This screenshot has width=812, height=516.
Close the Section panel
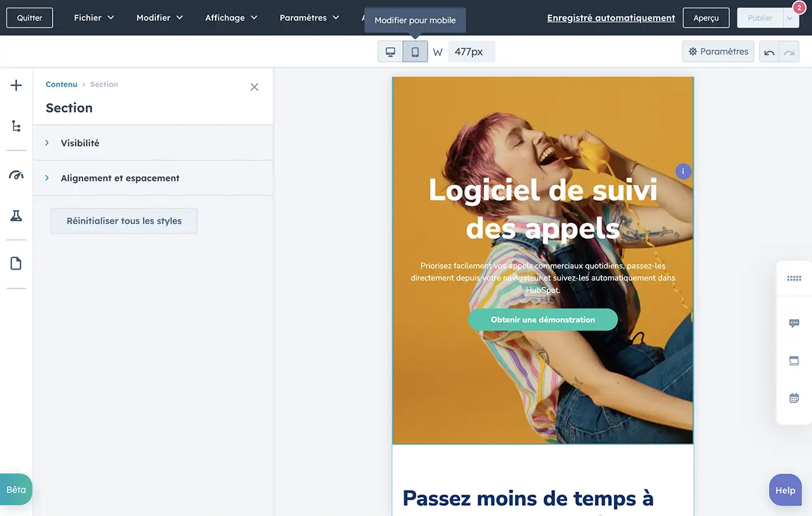254,87
